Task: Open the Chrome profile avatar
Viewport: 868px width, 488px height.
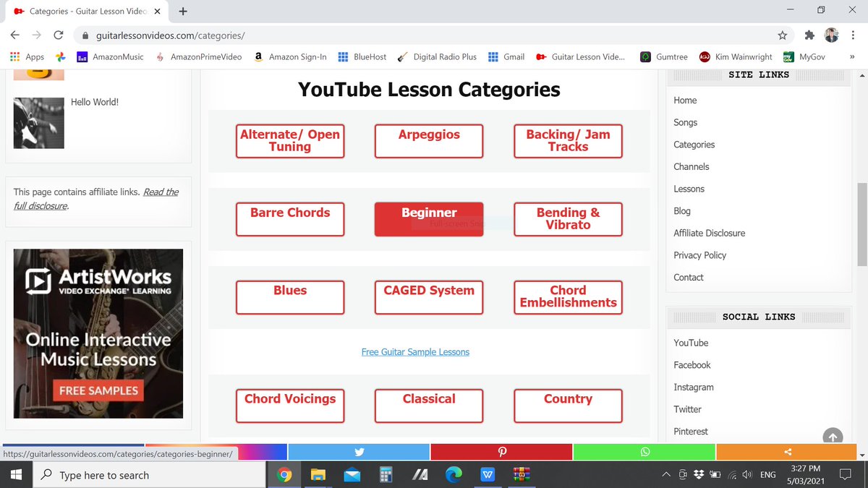Action: pos(830,33)
